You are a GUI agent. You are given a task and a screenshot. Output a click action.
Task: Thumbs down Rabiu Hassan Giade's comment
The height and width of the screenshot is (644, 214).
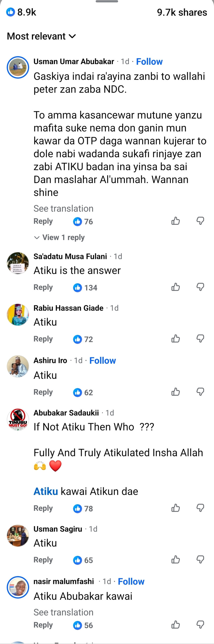click(x=200, y=339)
